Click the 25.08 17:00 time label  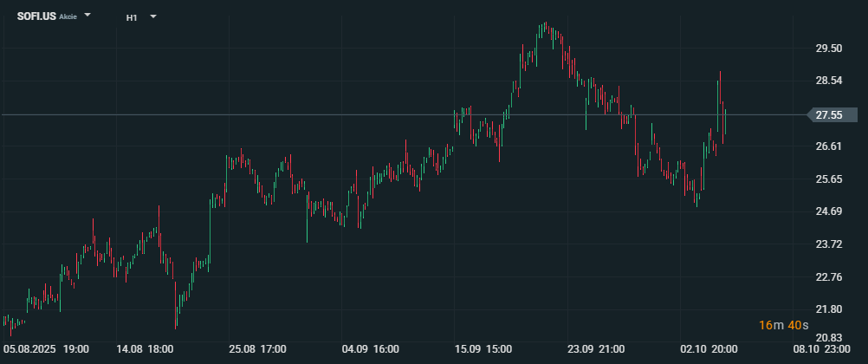pyautogui.click(x=257, y=349)
